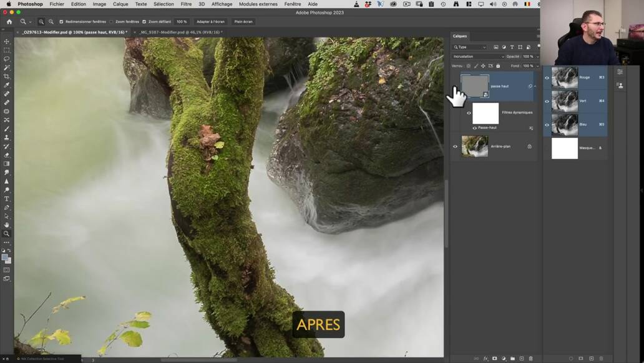Click lock position icon in Layers panel
644x363 pixels.
pos(483,66)
